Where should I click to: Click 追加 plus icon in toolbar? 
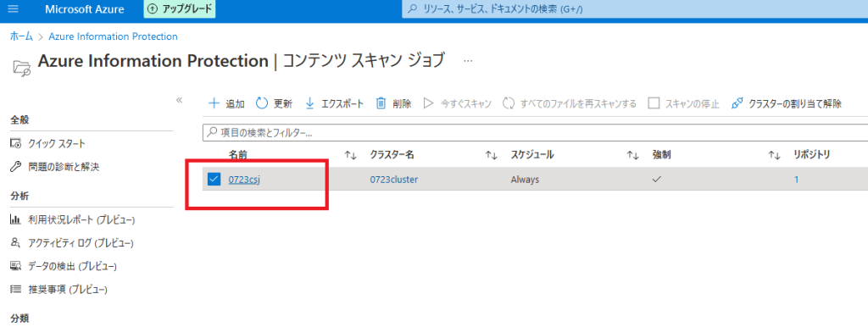coord(213,103)
